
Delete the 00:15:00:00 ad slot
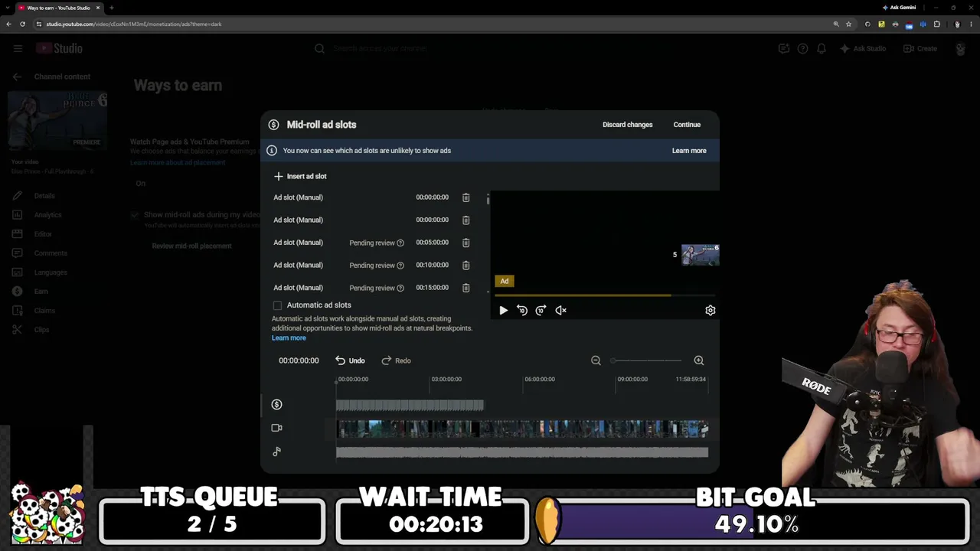pos(465,288)
